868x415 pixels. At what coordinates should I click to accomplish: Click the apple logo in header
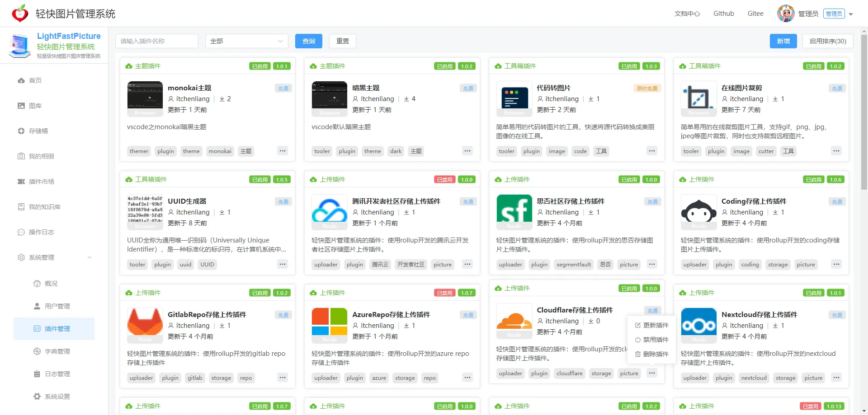point(20,14)
